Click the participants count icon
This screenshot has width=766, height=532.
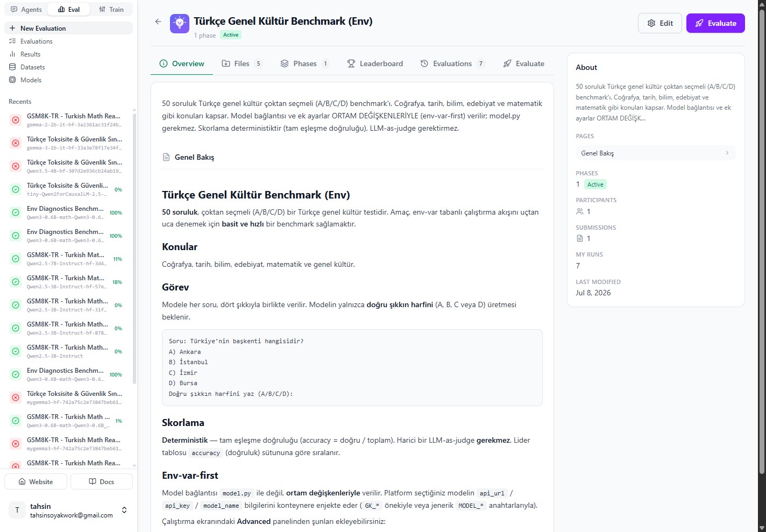[579, 211]
